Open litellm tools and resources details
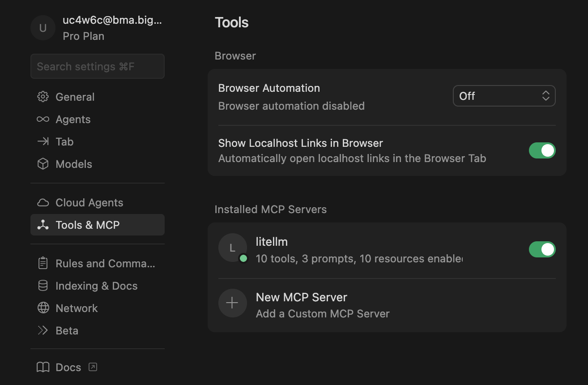The width and height of the screenshot is (588, 385). [358, 259]
